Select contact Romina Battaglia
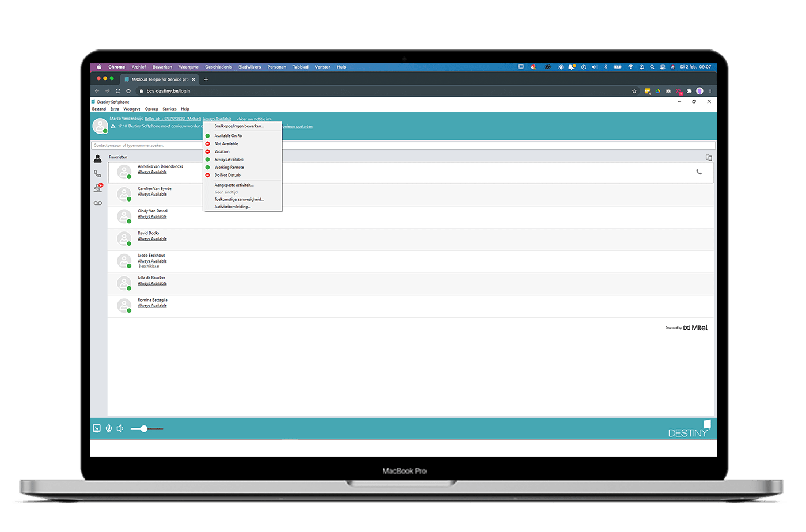 click(410, 306)
